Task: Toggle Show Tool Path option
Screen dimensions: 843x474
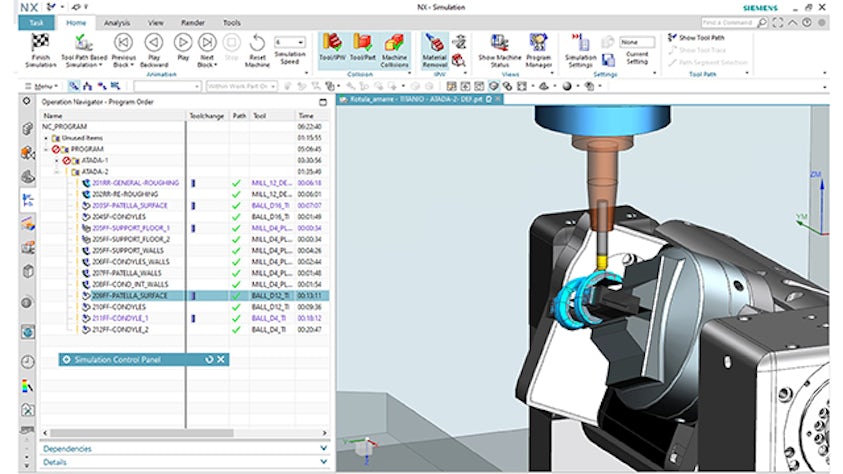Action: coord(696,38)
